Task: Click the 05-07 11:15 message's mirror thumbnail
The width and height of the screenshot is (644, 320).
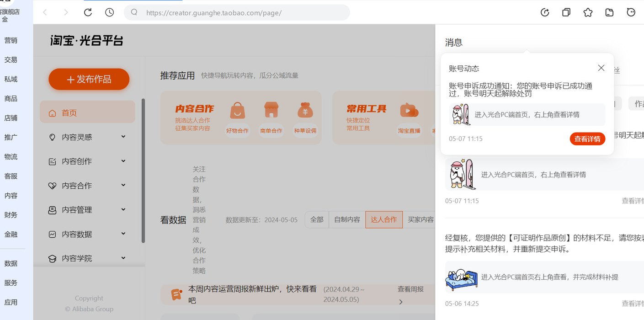Action: pos(463,174)
